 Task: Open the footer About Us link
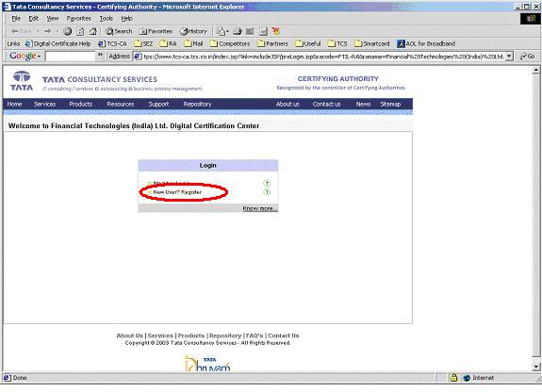point(130,335)
